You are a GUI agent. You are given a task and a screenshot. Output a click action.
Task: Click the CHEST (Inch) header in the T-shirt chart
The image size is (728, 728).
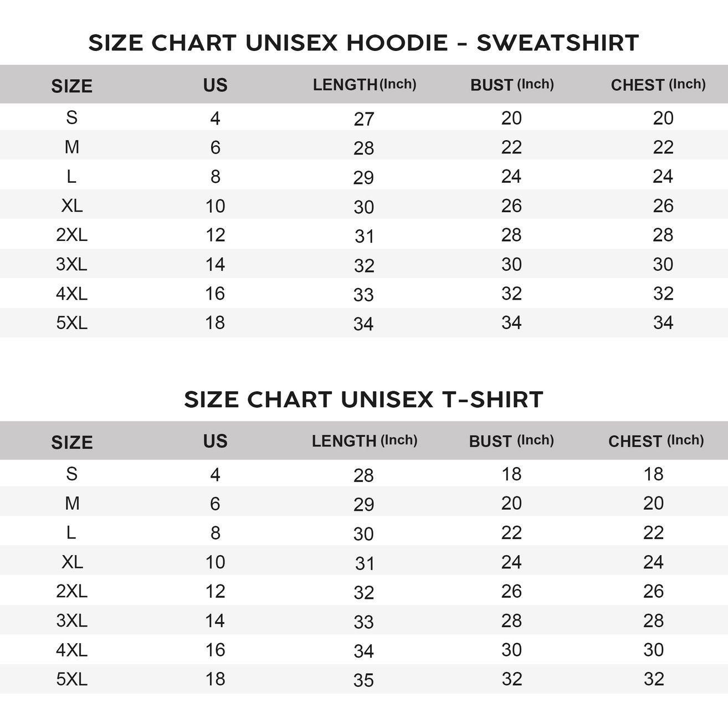655,441
